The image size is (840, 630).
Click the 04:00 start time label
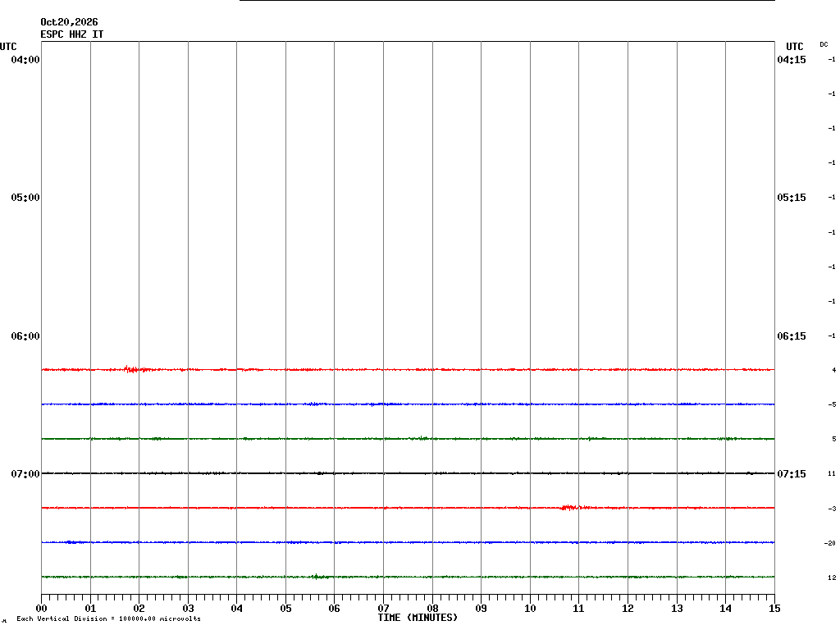[25, 59]
